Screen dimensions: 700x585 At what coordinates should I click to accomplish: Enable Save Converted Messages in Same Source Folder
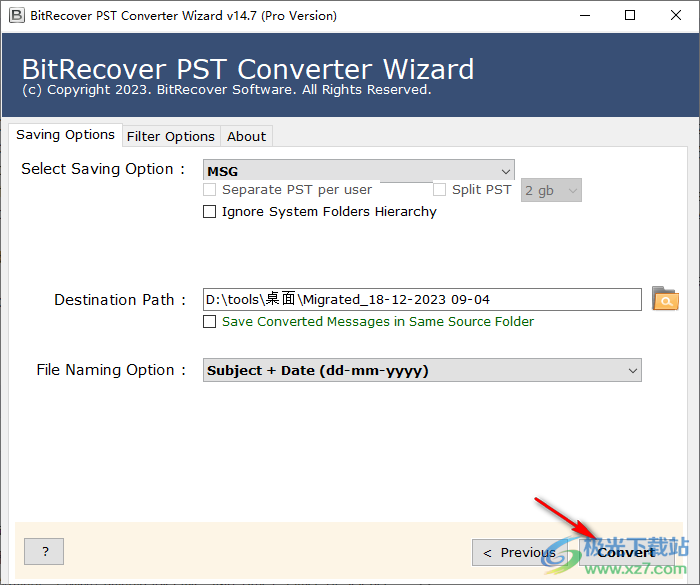pos(209,322)
